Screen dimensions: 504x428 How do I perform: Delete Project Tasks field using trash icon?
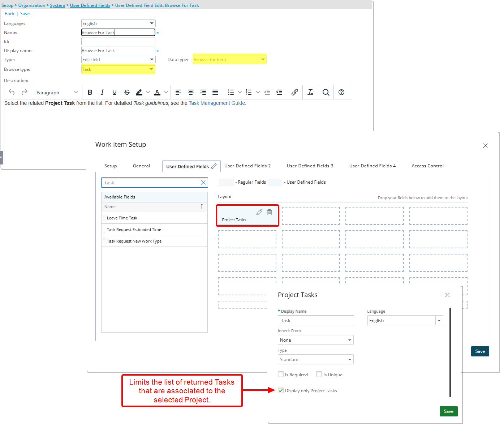(x=269, y=212)
